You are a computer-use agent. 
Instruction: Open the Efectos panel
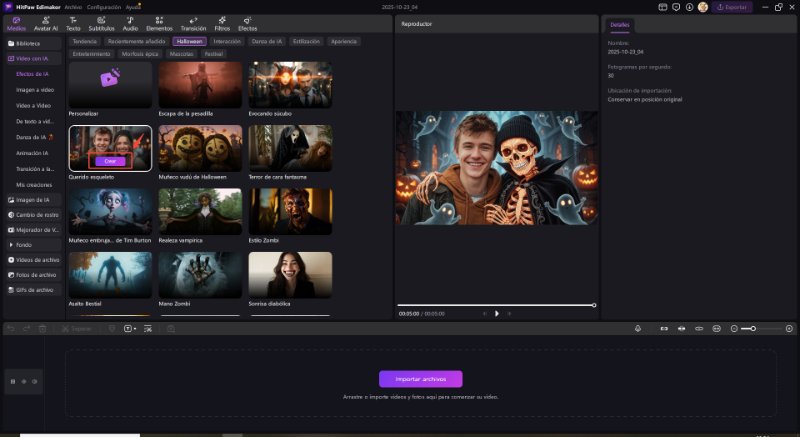[x=247, y=23]
